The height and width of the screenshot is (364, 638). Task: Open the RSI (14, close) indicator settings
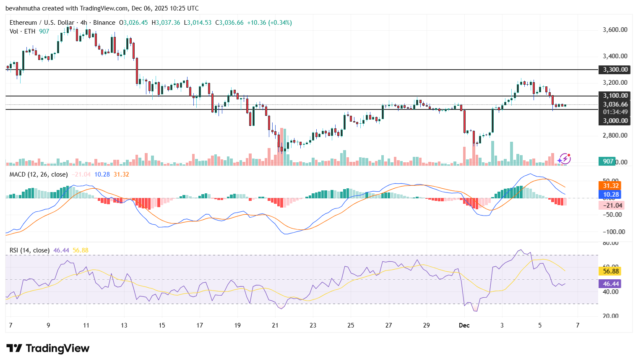coord(29,250)
